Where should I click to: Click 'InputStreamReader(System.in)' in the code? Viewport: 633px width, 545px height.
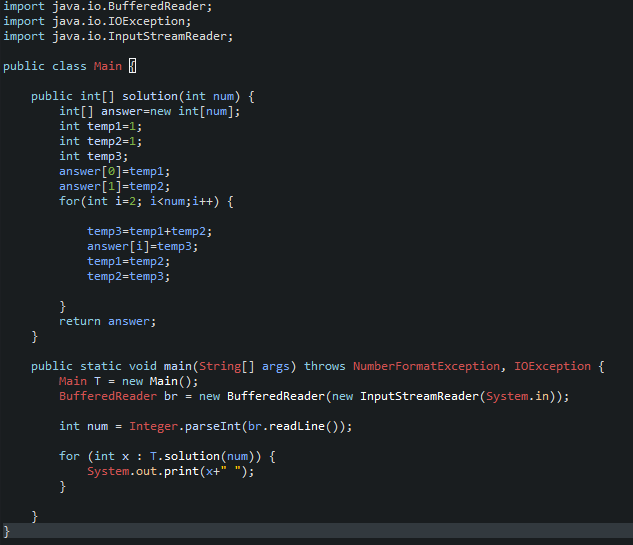click(458, 396)
